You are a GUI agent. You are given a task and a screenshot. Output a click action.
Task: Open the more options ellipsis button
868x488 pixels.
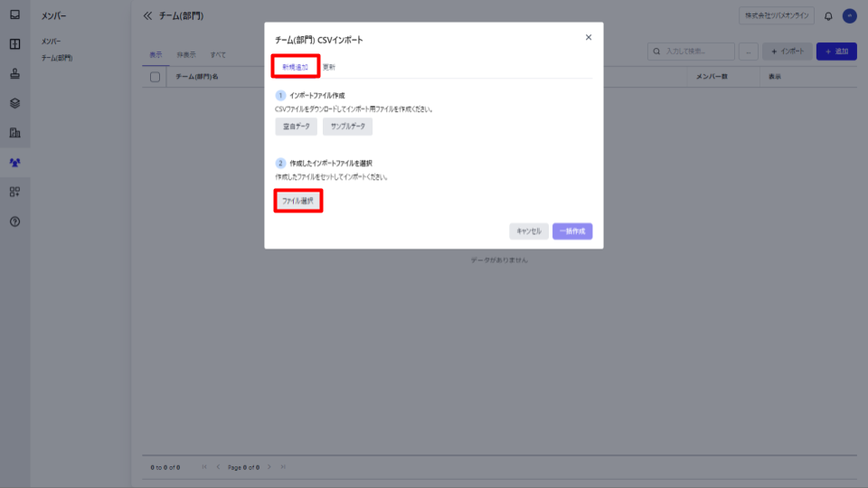tap(749, 52)
